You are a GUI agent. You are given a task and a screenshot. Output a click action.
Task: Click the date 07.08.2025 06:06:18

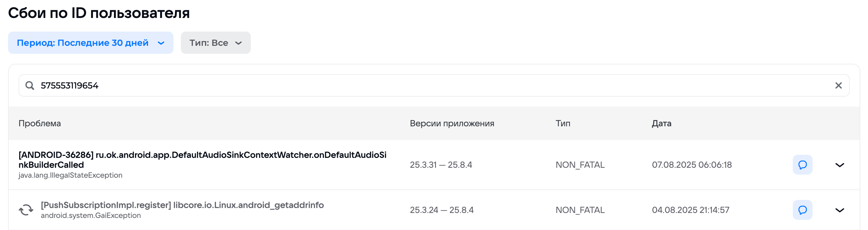tap(691, 165)
